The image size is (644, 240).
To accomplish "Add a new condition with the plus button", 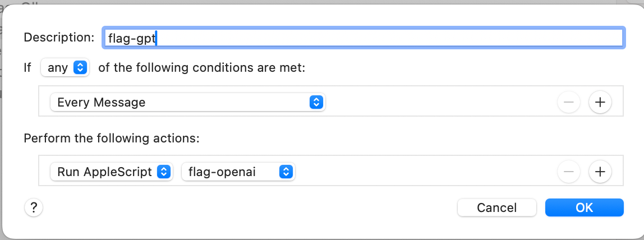I will coord(600,102).
